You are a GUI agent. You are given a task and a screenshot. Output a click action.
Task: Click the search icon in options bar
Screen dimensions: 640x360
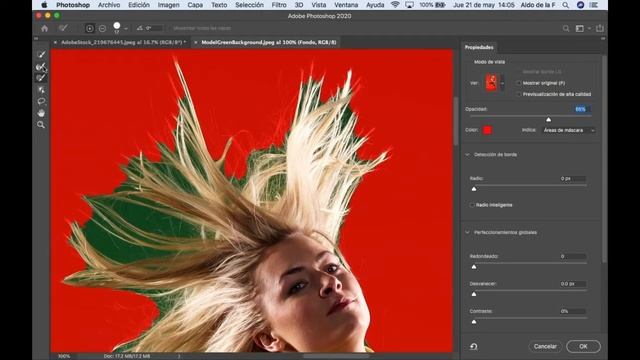(x=566, y=28)
